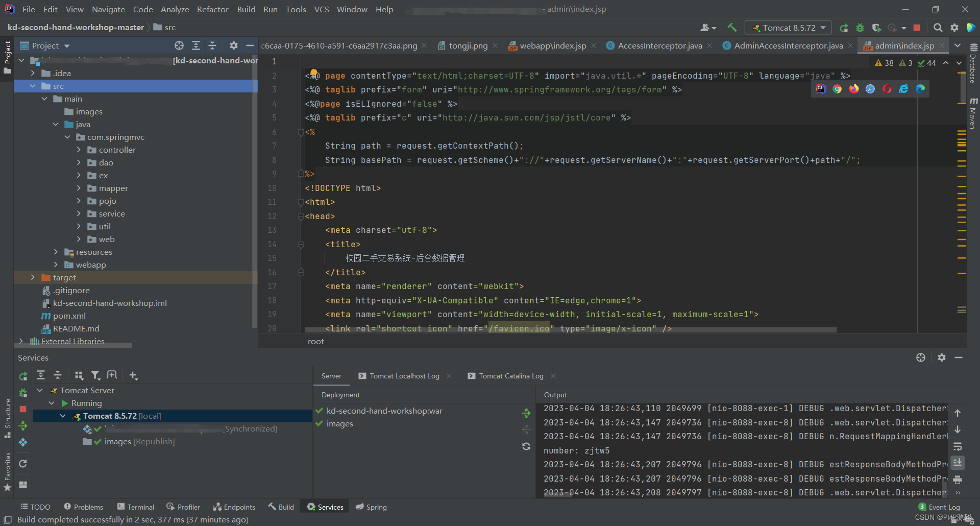This screenshot has width=980, height=526.
Task: Expand the controller package
Action: tap(79, 150)
